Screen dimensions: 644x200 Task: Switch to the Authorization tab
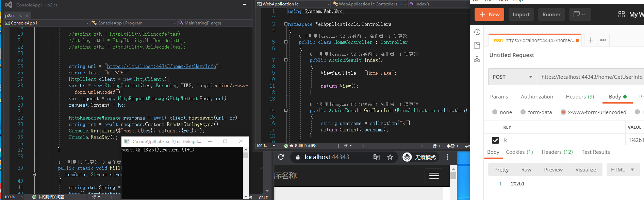537,97
